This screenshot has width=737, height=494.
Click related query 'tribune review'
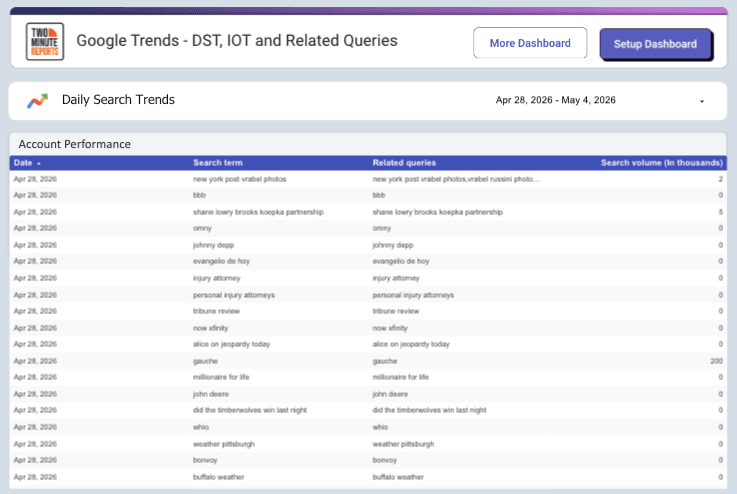(x=396, y=311)
